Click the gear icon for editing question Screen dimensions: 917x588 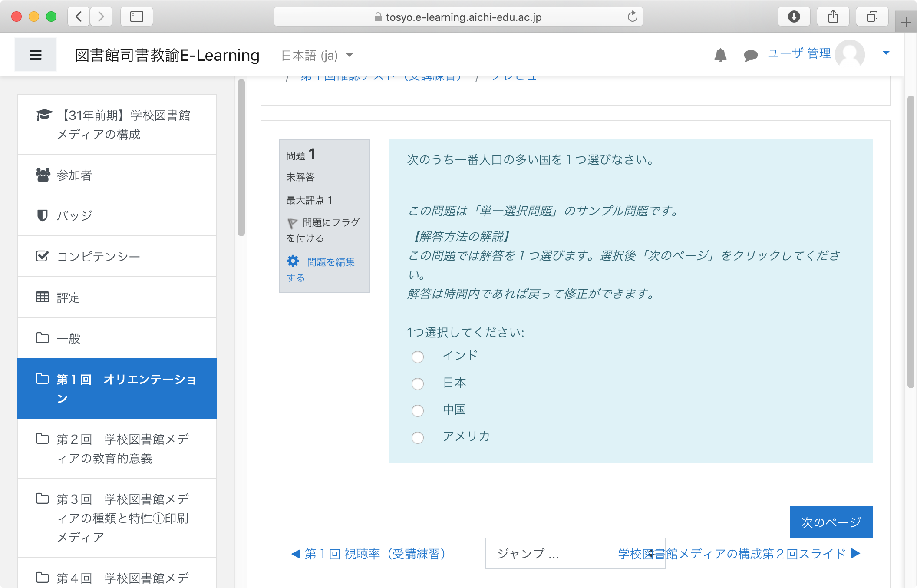pos(293,261)
